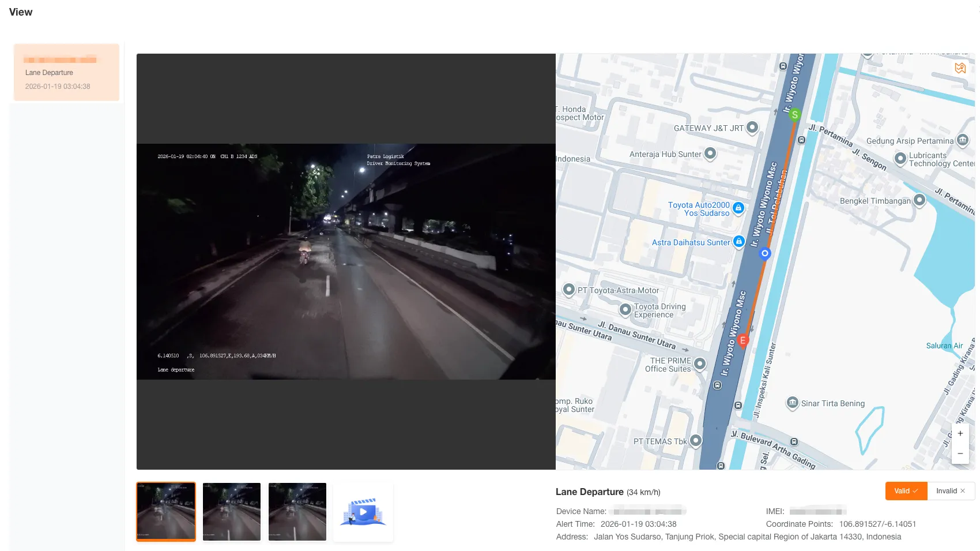Viewport: 980px width, 551px height.
Task: Click the GATEWAY J&T JRT location pin
Action: click(x=751, y=128)
